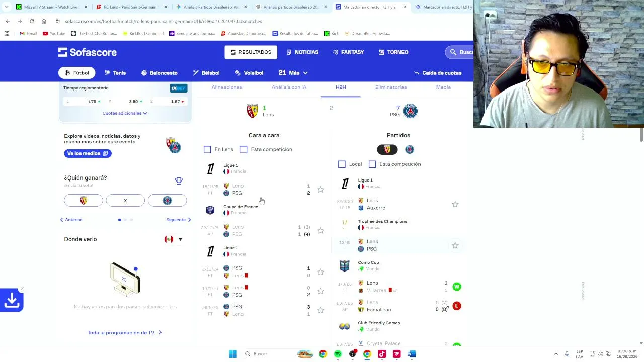Vote X draw in the poll
Viewport: 644px width, 362px height.
(125, 201)
